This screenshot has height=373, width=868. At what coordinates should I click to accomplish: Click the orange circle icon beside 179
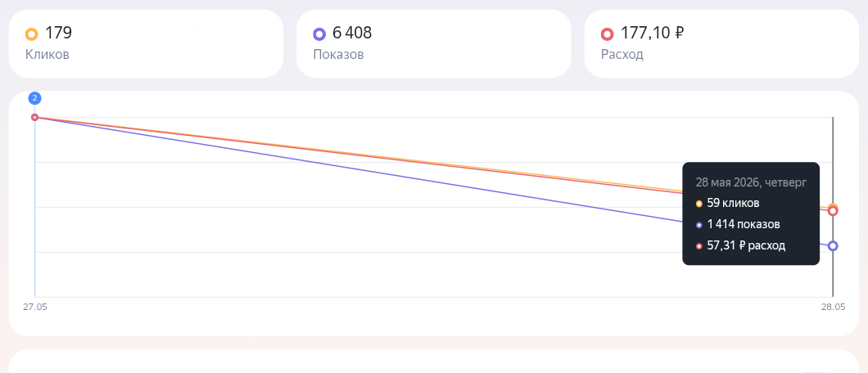click(x=32, y=34)
